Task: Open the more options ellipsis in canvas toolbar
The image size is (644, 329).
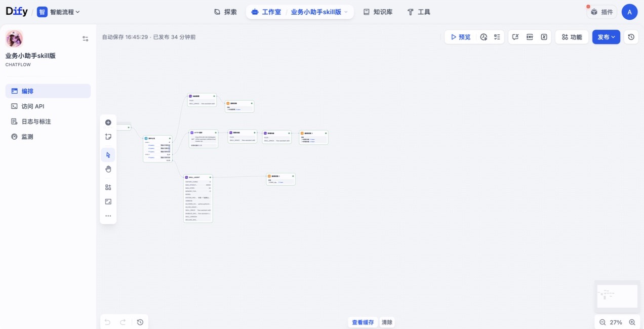Action: (x=108, y=216)
